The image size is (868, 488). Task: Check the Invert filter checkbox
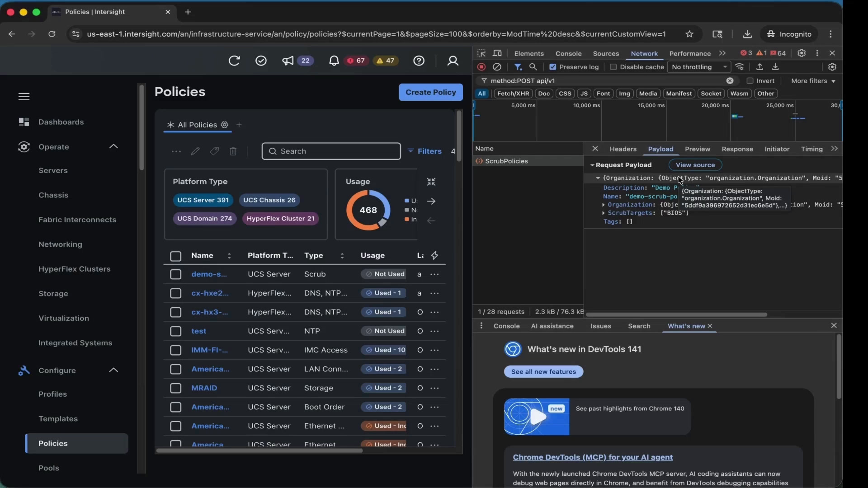[x=750, y=81]
